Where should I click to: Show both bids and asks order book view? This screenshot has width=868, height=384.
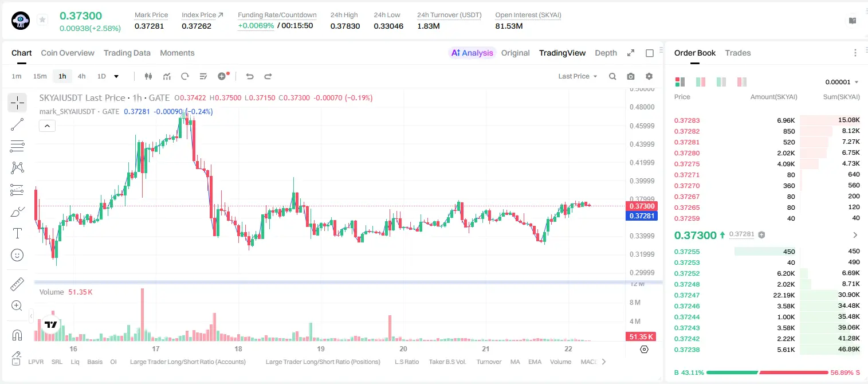680,82
